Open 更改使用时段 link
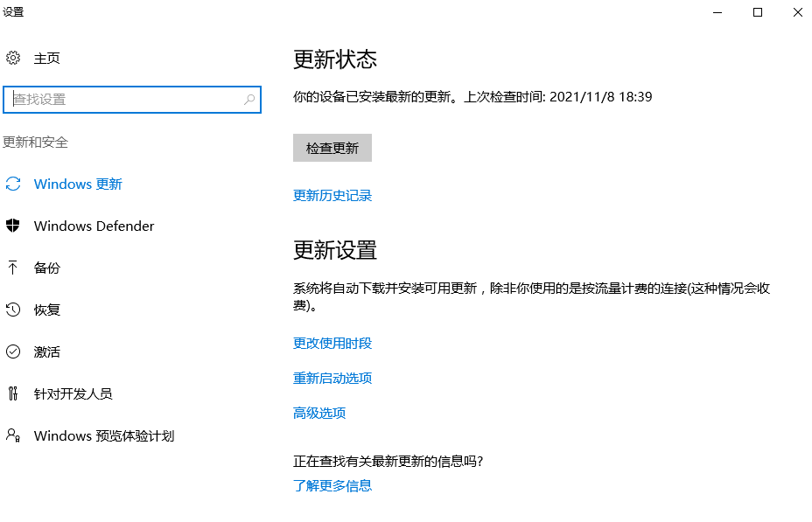This screenshot has height=522, width=812. pos(332,344)
